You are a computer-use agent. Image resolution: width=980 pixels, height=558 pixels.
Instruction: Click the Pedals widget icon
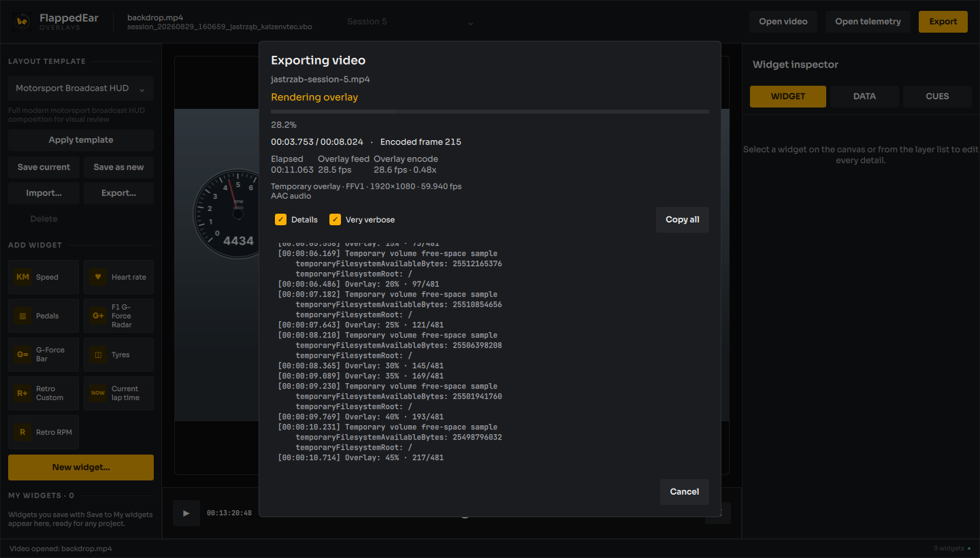[22, 316]
